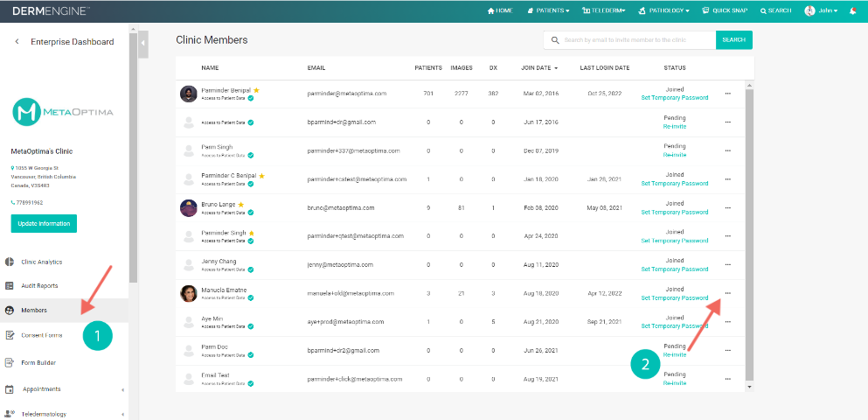
Task: Toggle patient data access check for Parminder Singh
Action: pyautogui.click(x=250, y=241)
